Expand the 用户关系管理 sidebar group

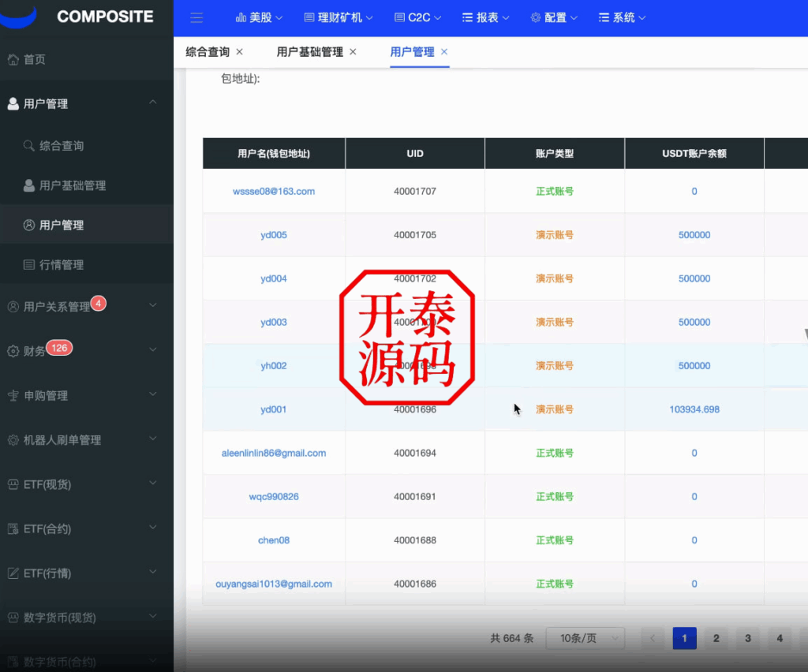tap(153, 305)
